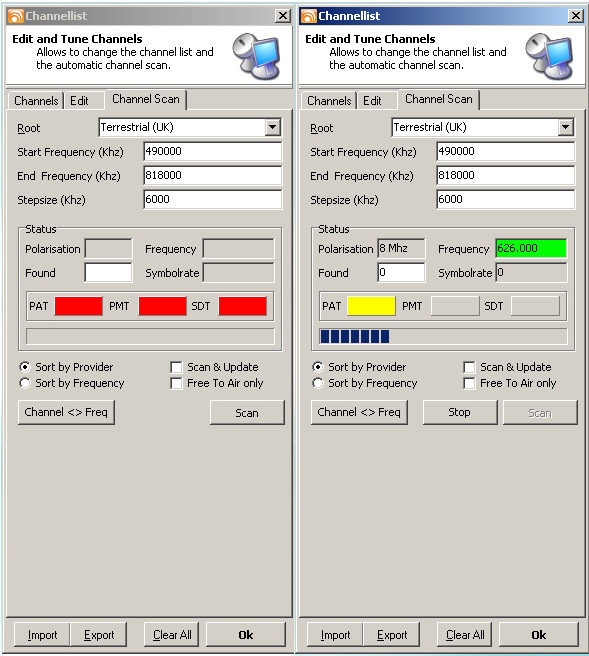Open Root dropdown arrow in right window
Screen dimensions: 589x656
[565, 127]
